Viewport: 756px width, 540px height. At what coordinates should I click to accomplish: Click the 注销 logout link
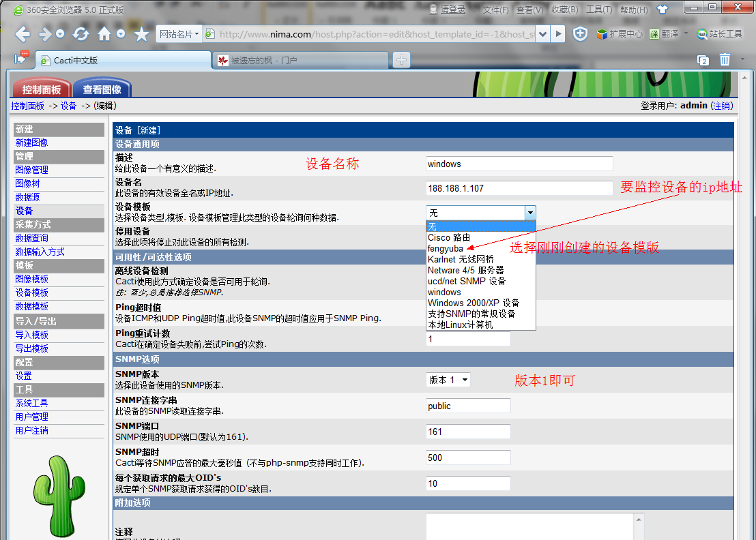pos(722,106)
